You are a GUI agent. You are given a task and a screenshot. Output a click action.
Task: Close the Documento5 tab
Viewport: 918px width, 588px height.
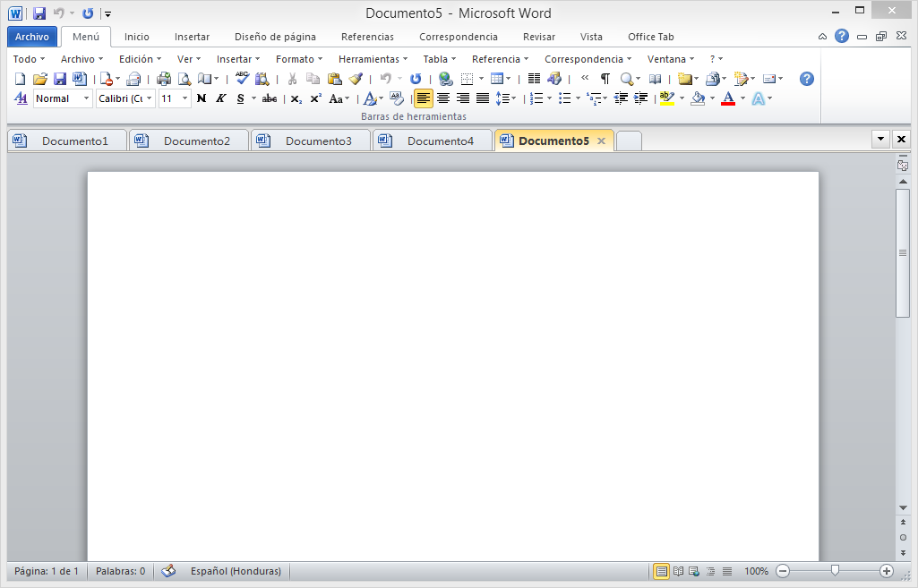point(601,141)
